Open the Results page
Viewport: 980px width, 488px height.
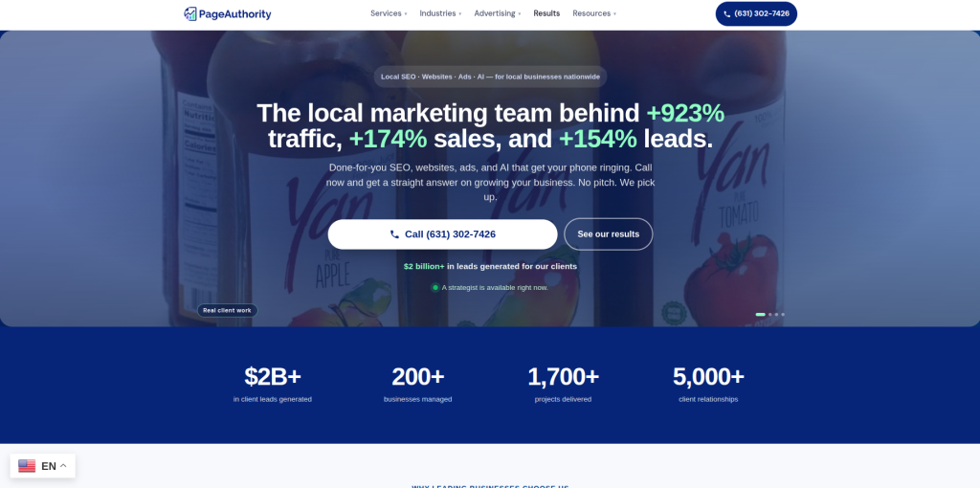click(x=546, y=13)
